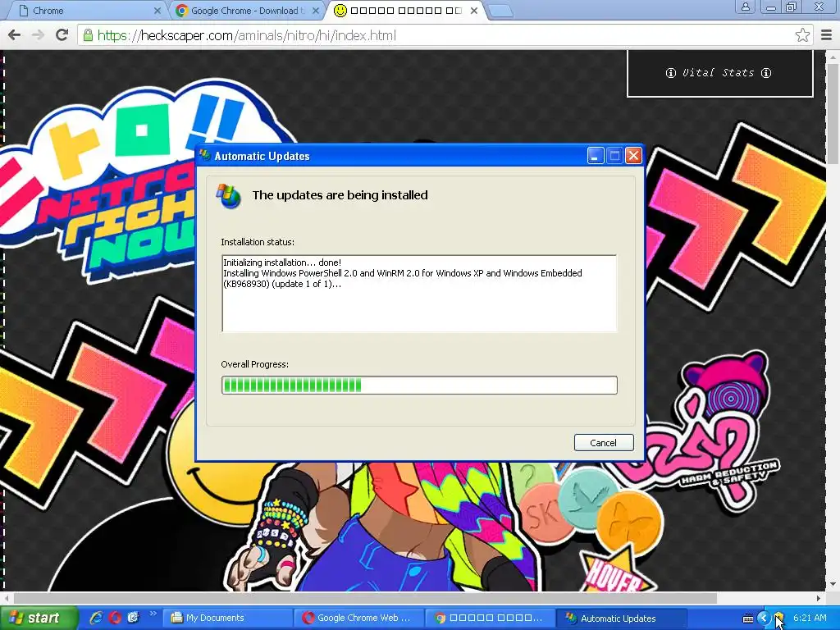Image resolution: width=840 pixels, height=630 pixels.
Task: Close the Automatic Updates dialog
Action: pyautogui.click(x=633, y=156)
